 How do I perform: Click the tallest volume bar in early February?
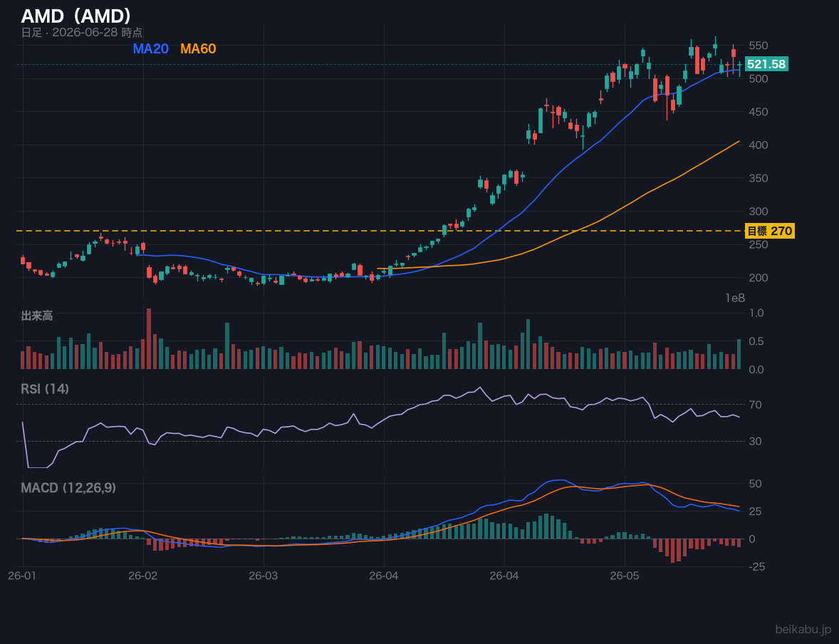[x=149, y=339]
